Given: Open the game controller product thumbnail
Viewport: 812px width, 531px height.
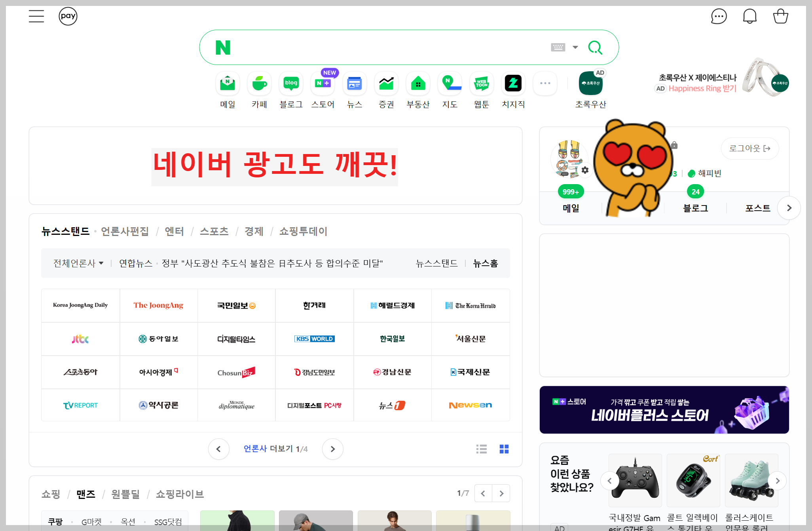Looking at the screenshot, I should pos(635,480).
